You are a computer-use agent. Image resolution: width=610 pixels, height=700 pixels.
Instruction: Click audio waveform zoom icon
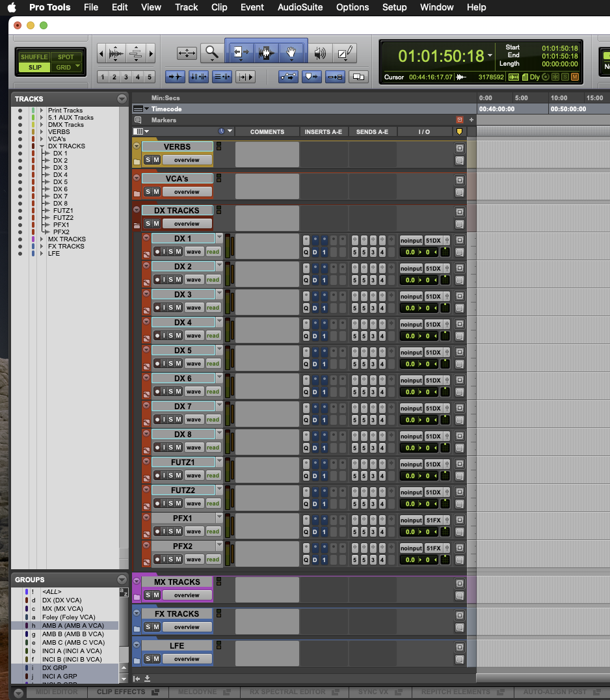pyautogui.click(x=116, y=53)
